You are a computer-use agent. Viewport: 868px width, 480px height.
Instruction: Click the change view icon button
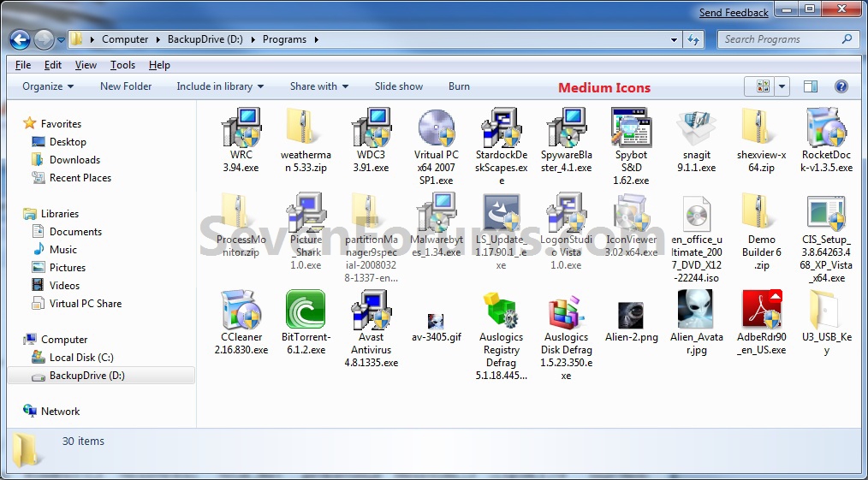click(x=762, y=86)
